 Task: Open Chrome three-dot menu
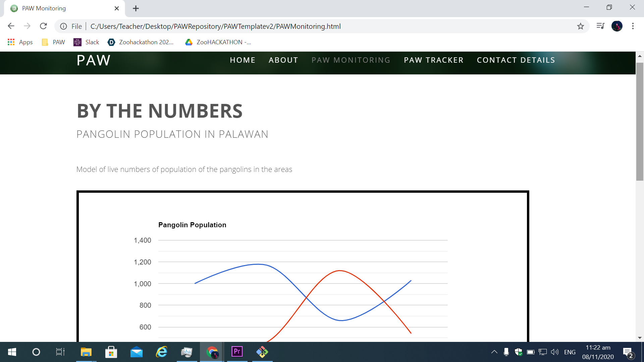click(633, 26)
